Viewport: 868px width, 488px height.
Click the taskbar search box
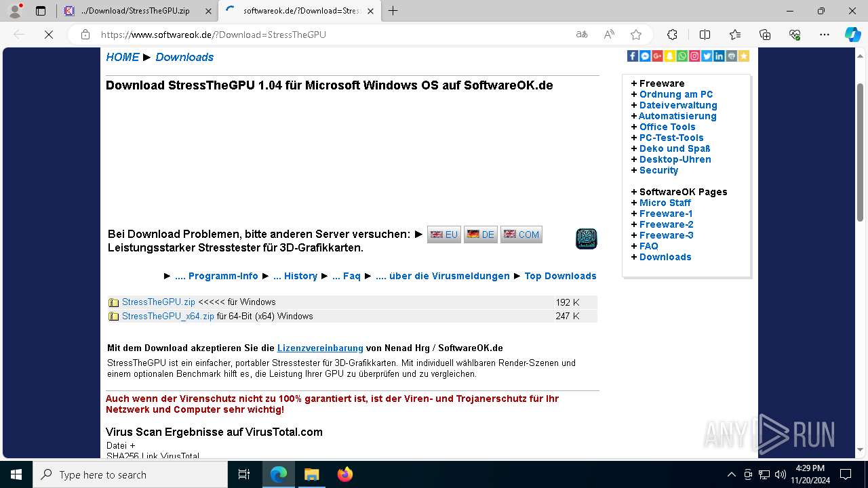pyautogui.click(x=130, y=474)
